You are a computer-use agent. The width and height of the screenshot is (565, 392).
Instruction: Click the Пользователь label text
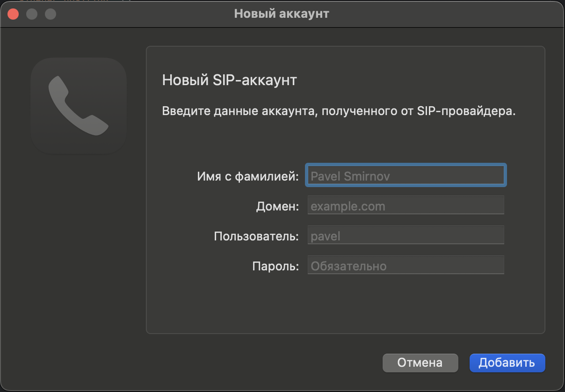(256, 236)
